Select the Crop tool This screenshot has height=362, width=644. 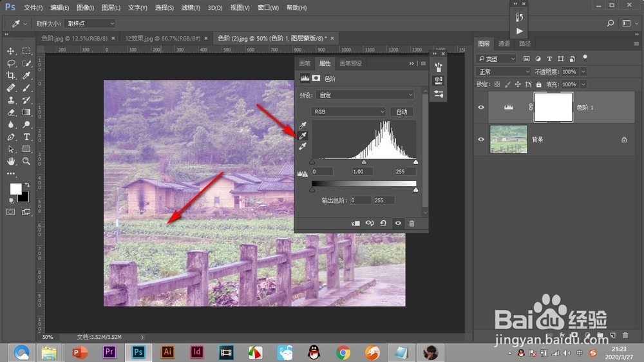coord(11,75)
